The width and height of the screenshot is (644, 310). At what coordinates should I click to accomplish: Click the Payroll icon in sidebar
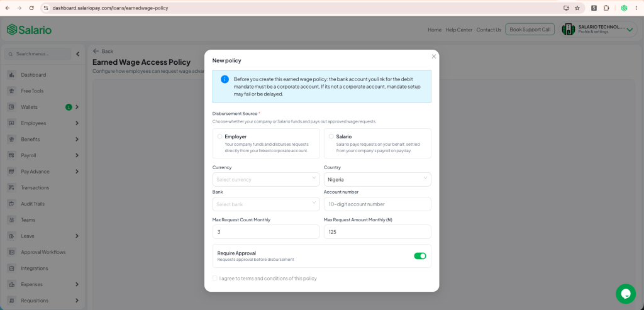click(x=12, y=155)
